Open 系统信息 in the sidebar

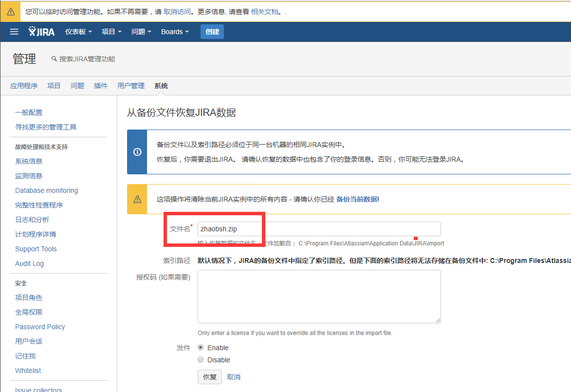[29, 161]
